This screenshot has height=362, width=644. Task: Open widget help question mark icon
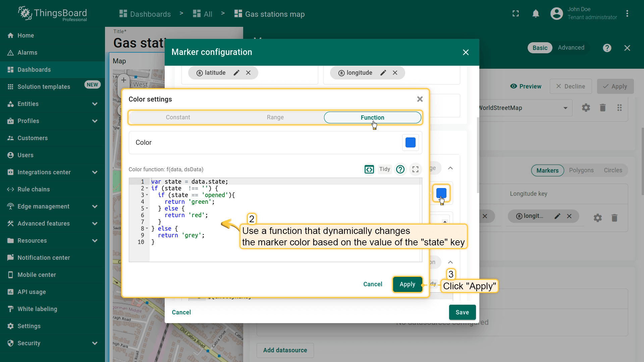607,48
